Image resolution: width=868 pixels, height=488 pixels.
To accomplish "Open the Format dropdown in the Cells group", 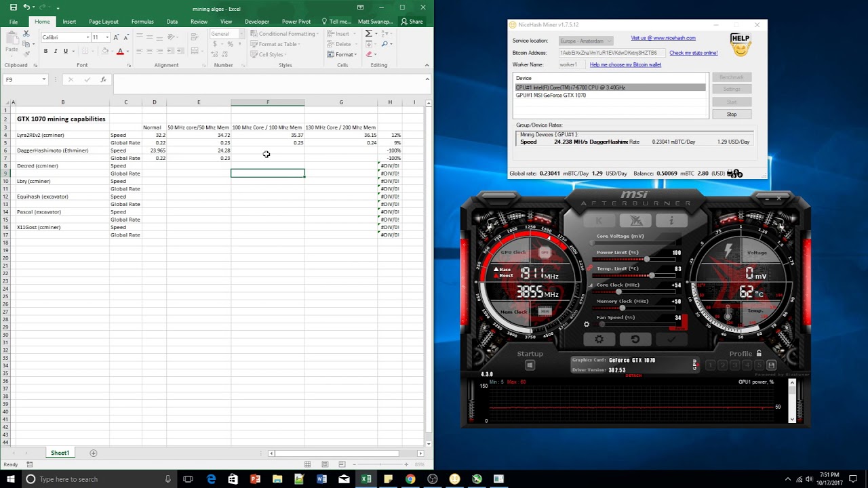I will pyautogui.click(x=342, y=54).
